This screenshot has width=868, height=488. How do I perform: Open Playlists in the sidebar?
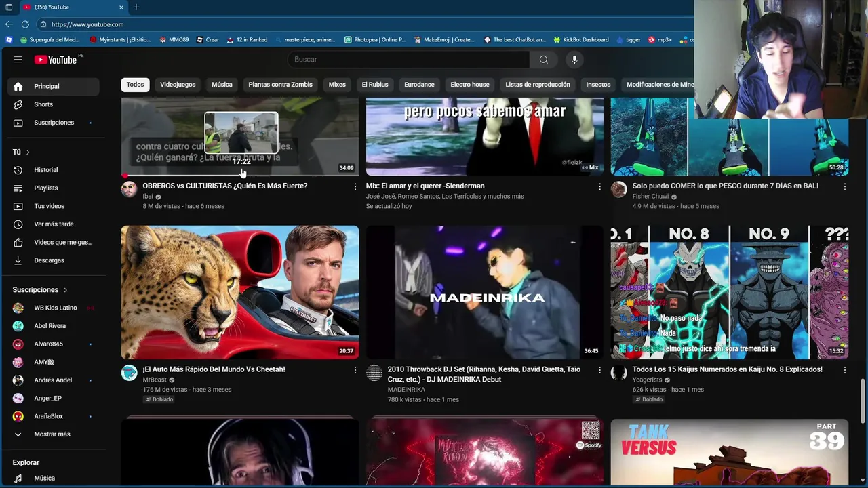point(54,188)
